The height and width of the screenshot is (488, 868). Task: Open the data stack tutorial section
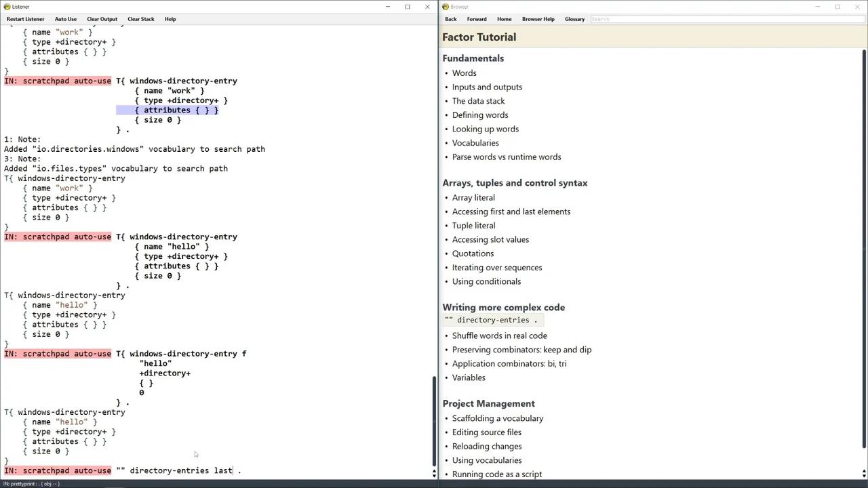point(478,100)
